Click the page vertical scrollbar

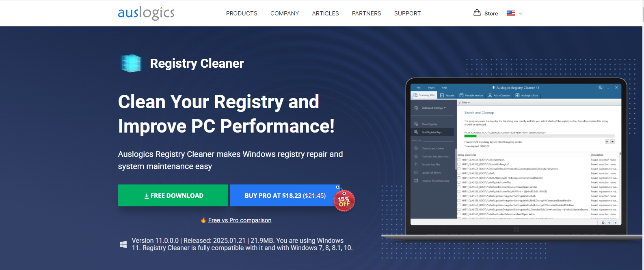[x=642, y=135]
